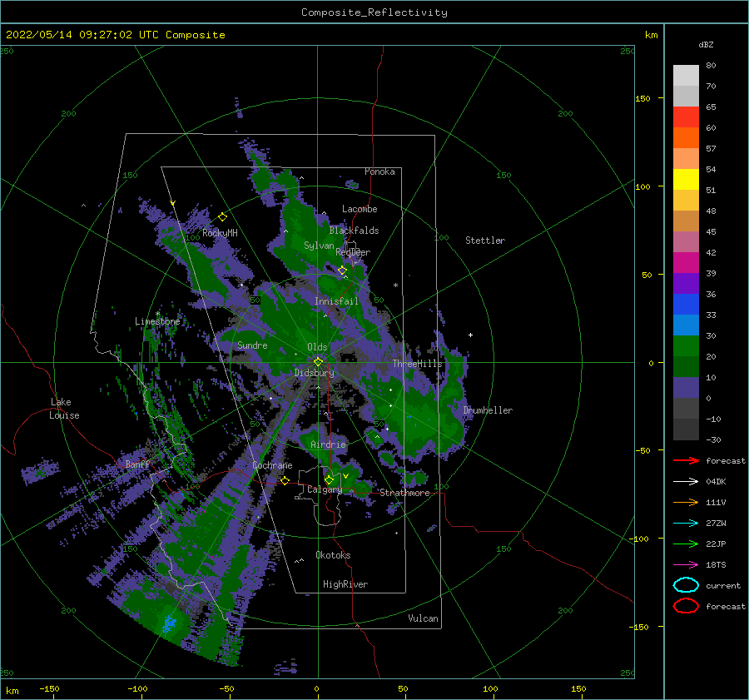The image size is (749, 700).
Task: Click the Okotoks map label
Action: tap(333, 555)
